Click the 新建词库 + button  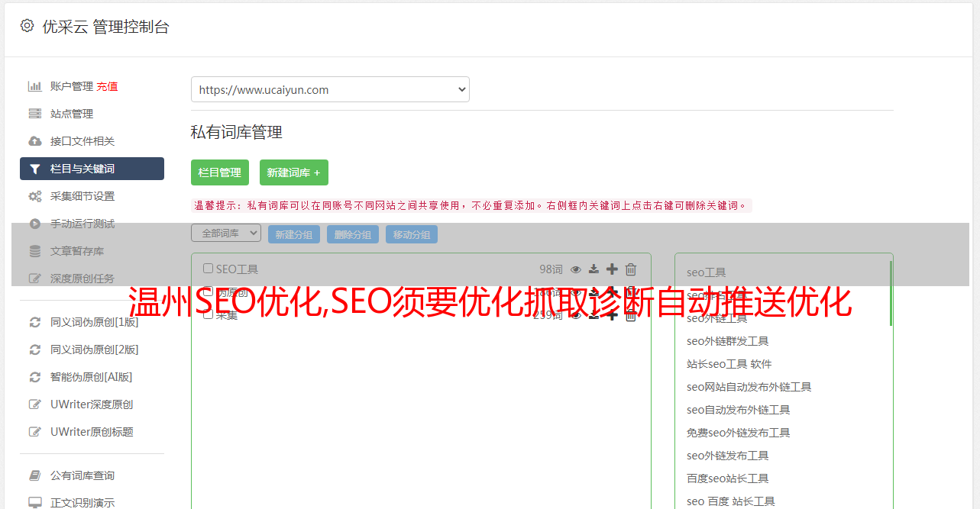[294, 172]
